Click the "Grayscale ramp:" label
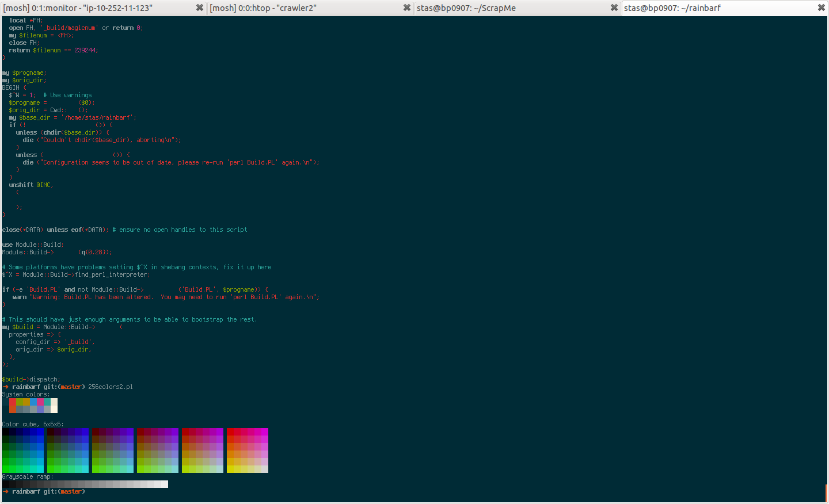829x504 pixels. pyautogui.click(x=28, y=477)
